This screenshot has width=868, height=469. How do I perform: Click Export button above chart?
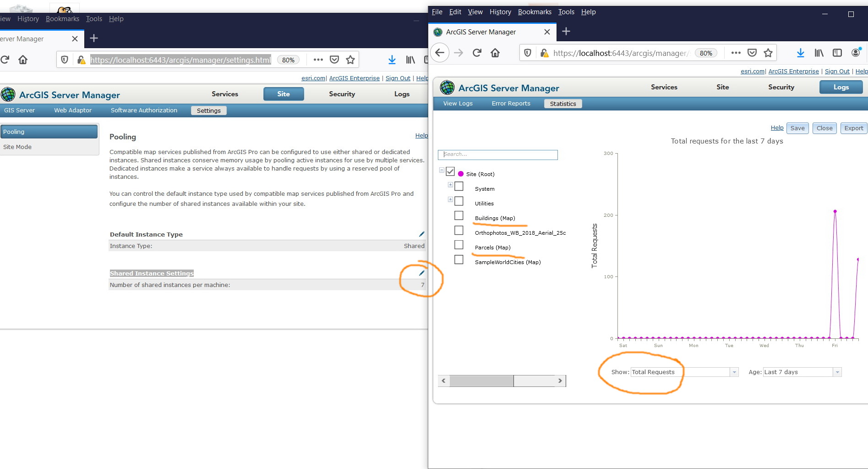tap(854, 128)
